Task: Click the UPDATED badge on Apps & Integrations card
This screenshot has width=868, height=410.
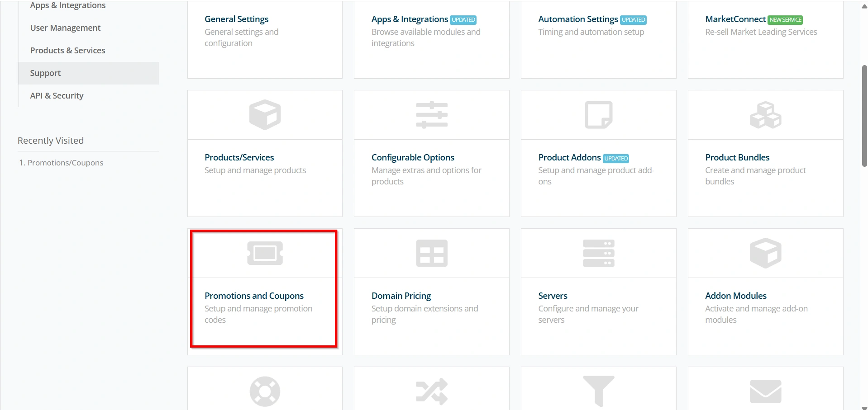Action: pos(463,20)
